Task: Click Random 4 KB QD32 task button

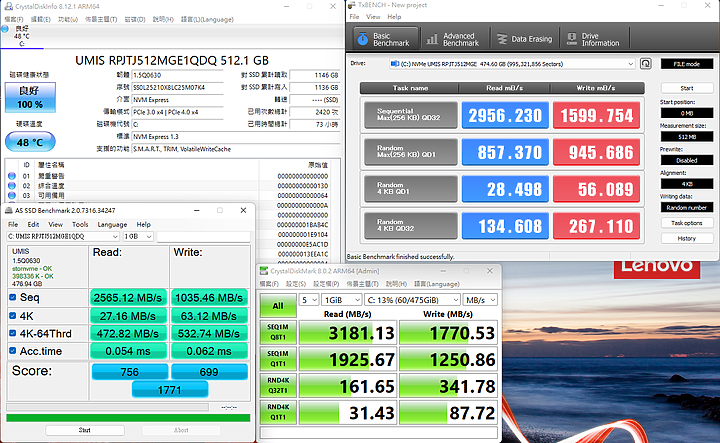Action: coord(411,225)
